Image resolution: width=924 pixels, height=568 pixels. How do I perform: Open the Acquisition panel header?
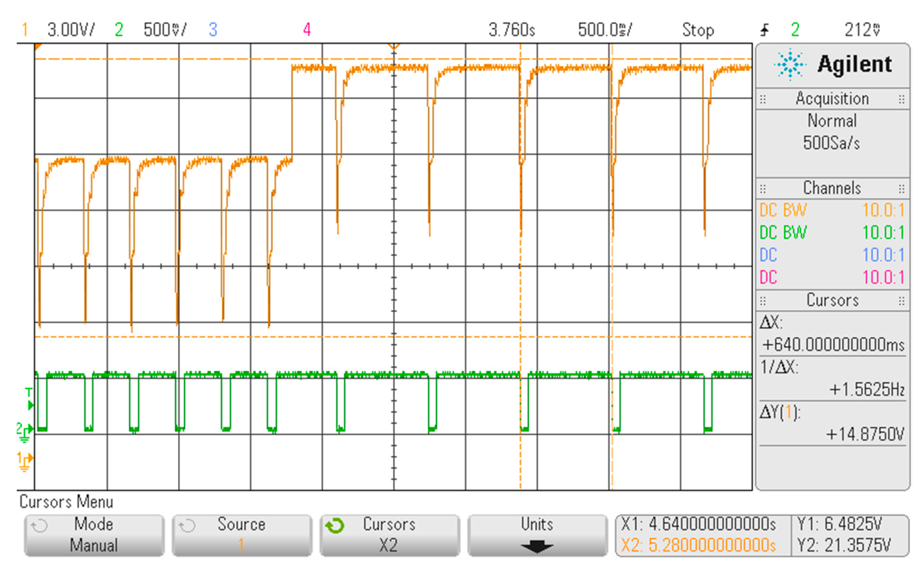click(832, 99)
